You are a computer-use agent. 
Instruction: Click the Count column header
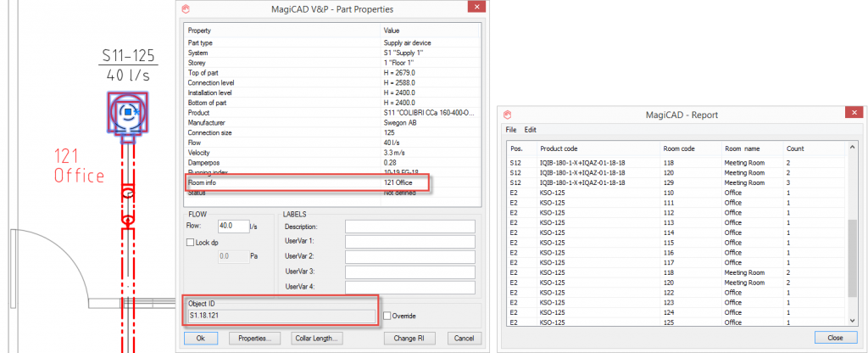coord(815,148)
